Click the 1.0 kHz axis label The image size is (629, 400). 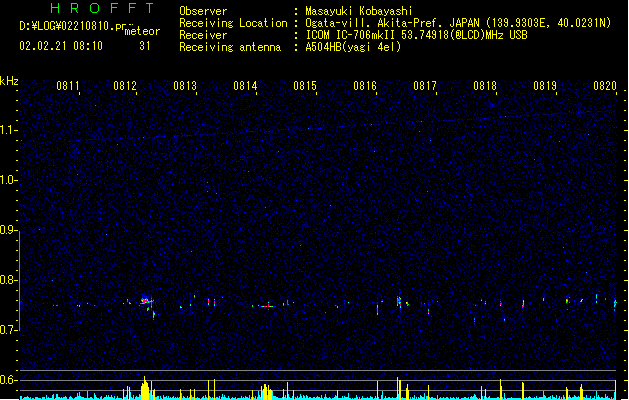[8, 180]
